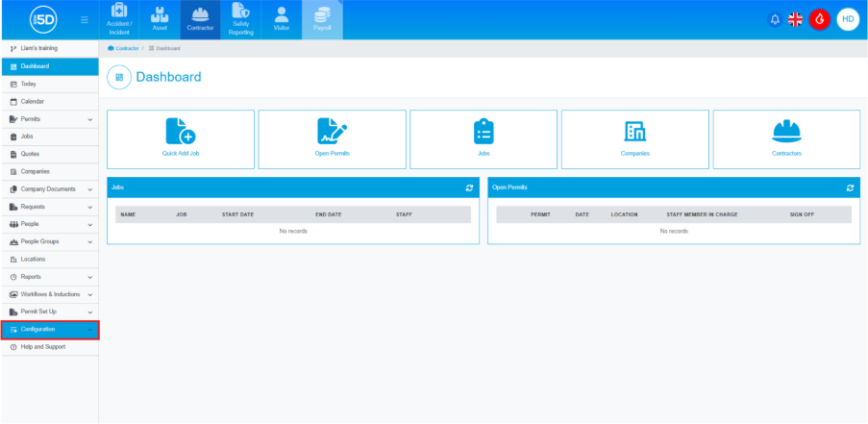Refresh the Jobs panel
The image size is (868, 424).
[469, 187]
